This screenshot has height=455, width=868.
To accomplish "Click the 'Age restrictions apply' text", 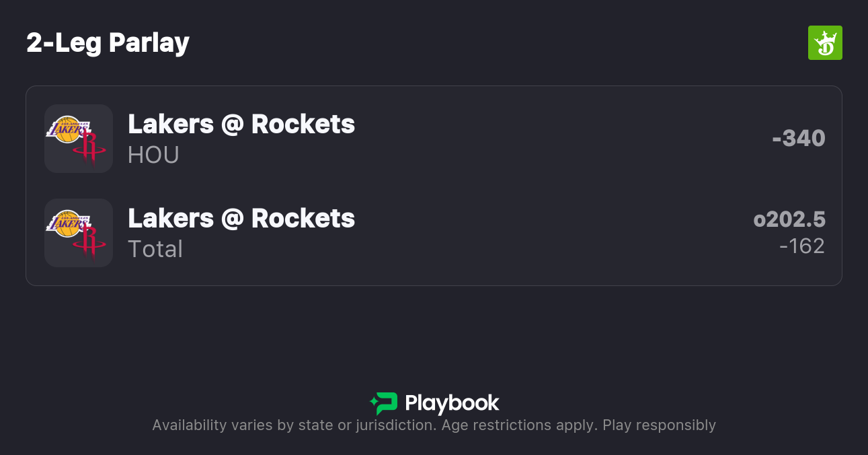I will click(x=517, y=425).
